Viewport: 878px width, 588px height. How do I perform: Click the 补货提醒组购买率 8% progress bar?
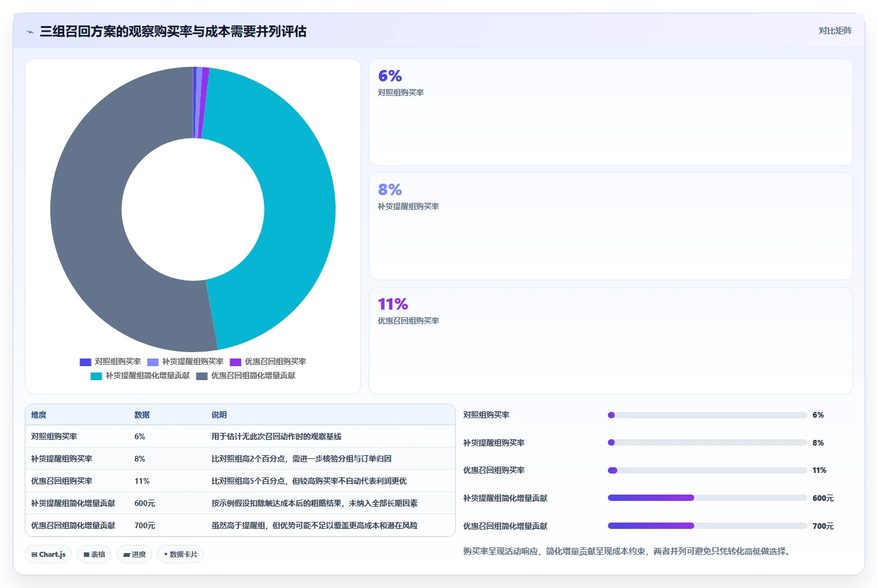(x=707, y=442)
